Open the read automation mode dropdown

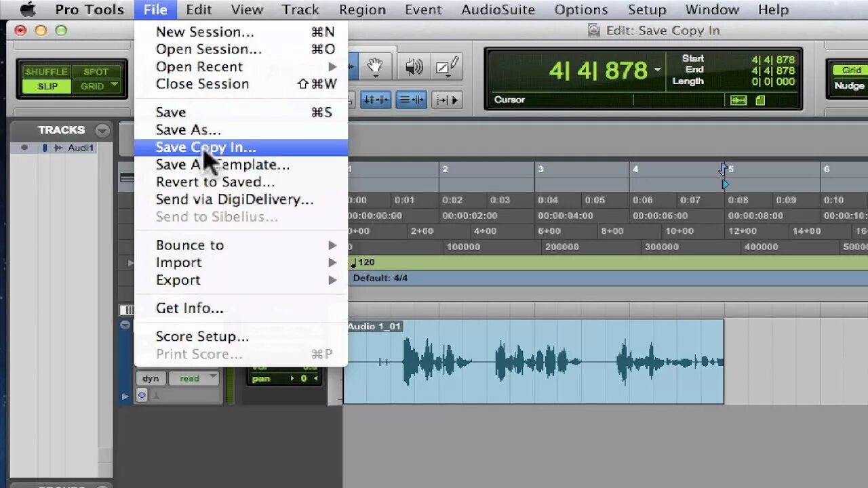click(x=194, y=378)
